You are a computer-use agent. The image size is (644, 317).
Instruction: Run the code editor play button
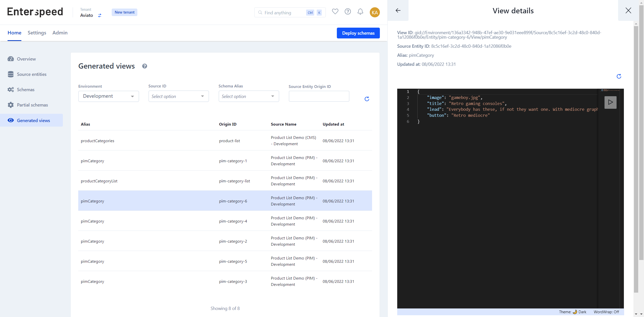click(x=610, y=102)
